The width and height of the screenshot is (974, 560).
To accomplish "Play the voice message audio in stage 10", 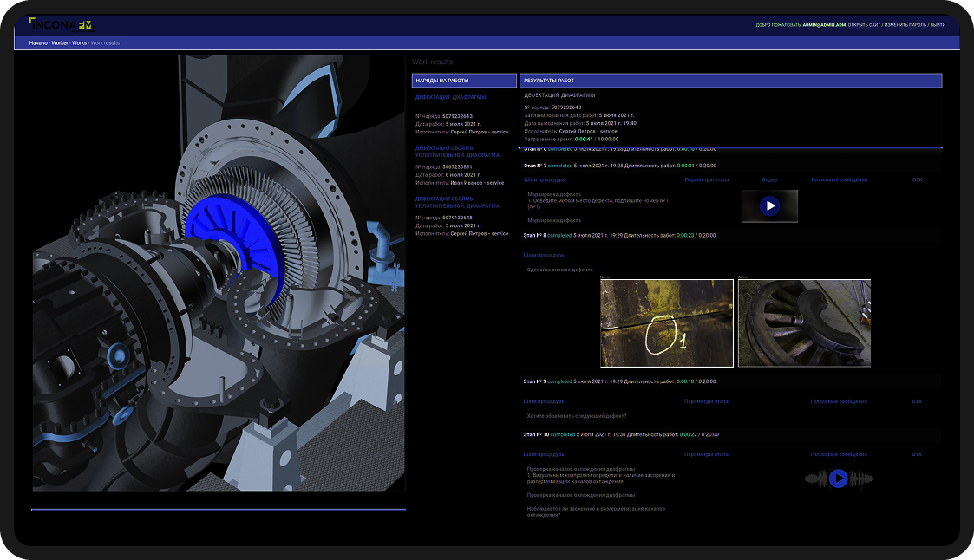I will tap(838, 479).
